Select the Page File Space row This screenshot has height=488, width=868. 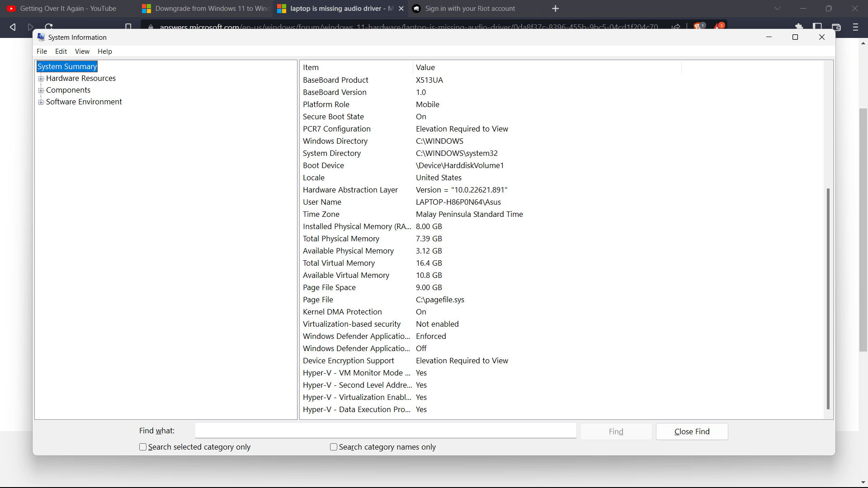561,287
